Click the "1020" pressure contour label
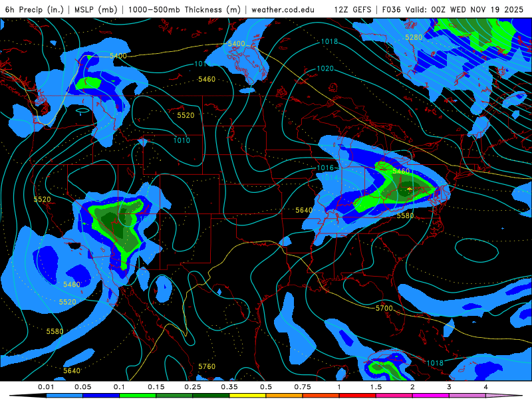 coord(325,68)
